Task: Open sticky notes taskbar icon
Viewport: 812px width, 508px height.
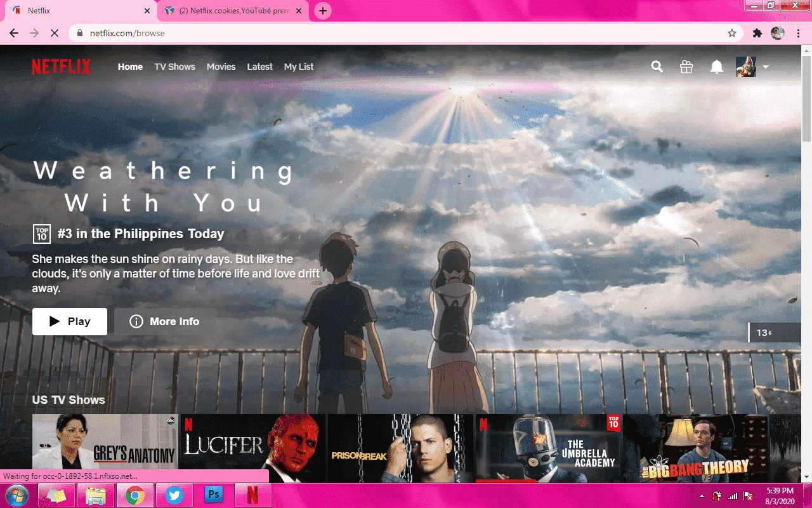Action: 56,495
